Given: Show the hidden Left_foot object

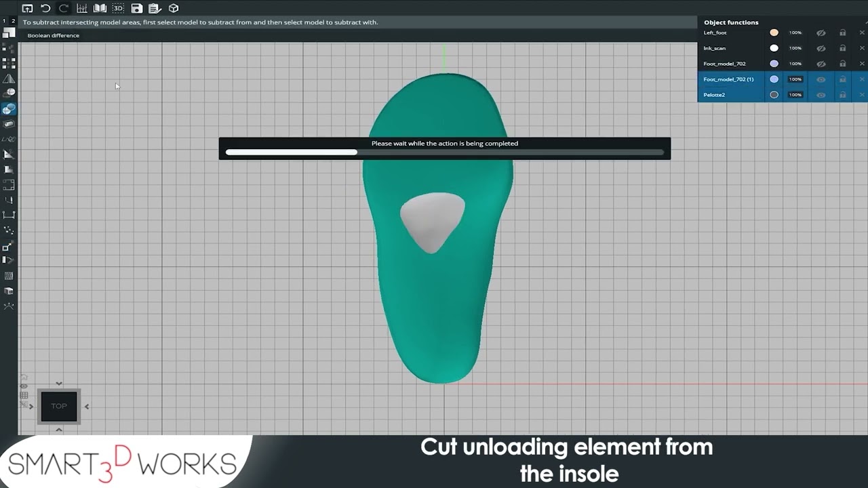Looking at the screenshot, I should [x=821, y=33].
